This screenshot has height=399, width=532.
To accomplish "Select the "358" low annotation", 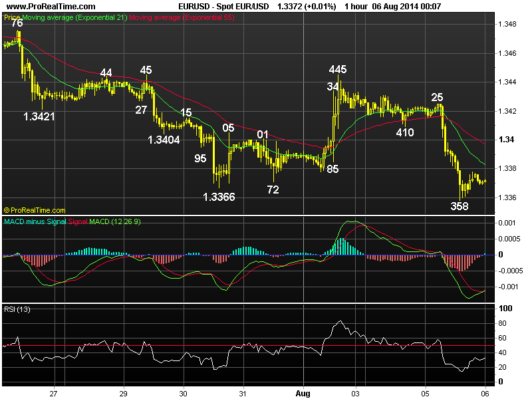I will (x=460, y=206).
